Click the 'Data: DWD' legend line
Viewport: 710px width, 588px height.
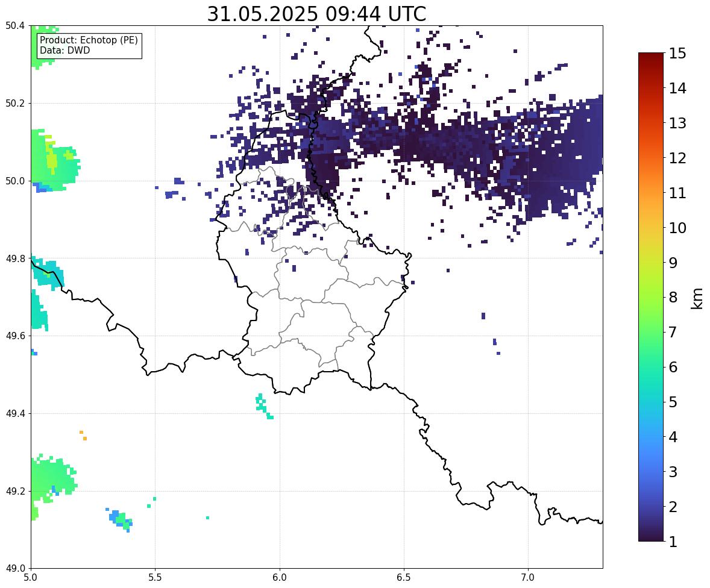click(64, 50)
